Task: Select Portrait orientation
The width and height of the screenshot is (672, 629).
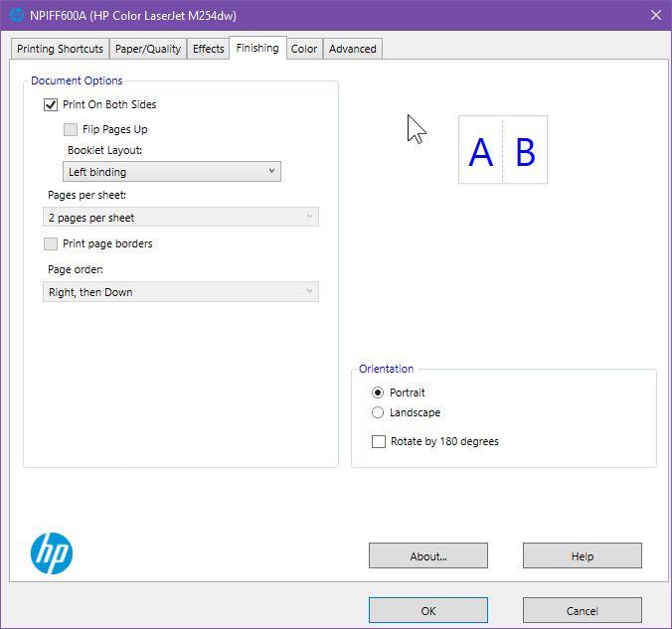Action: point(378,393)
